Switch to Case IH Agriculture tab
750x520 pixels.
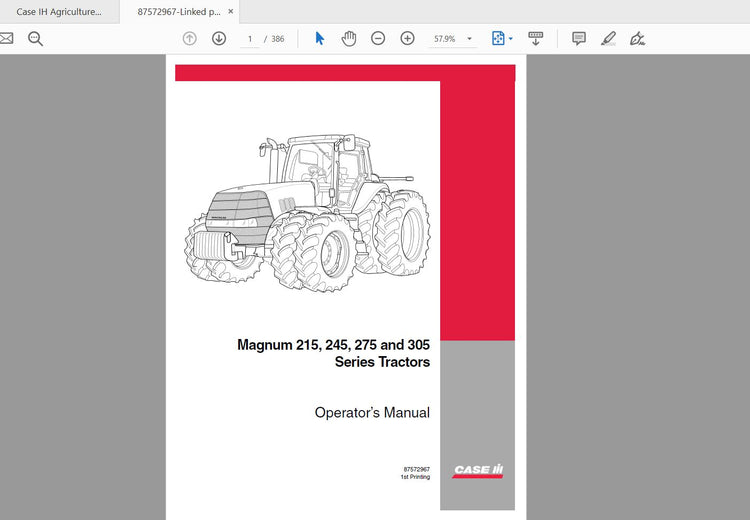(59, 12)
